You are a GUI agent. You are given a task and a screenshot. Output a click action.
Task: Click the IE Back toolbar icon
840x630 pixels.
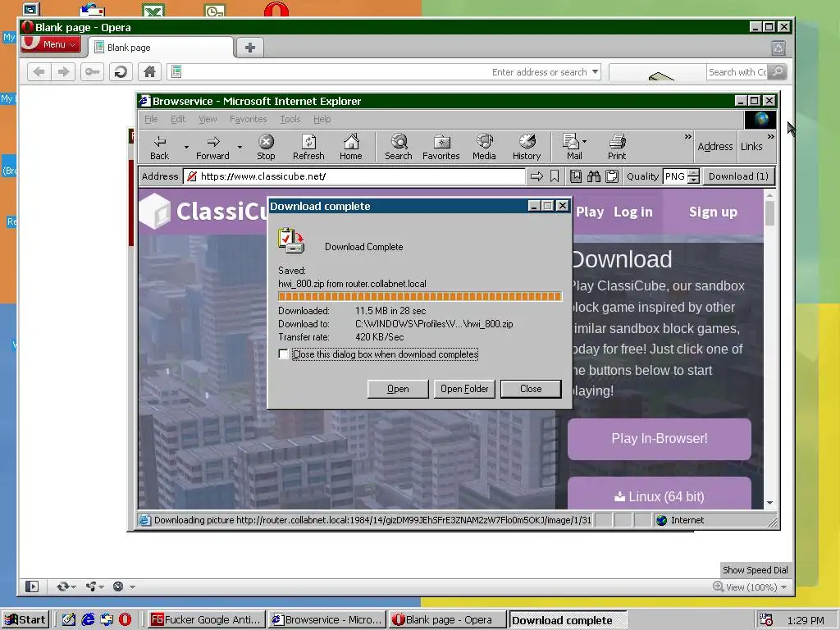[x=160, y=147]
